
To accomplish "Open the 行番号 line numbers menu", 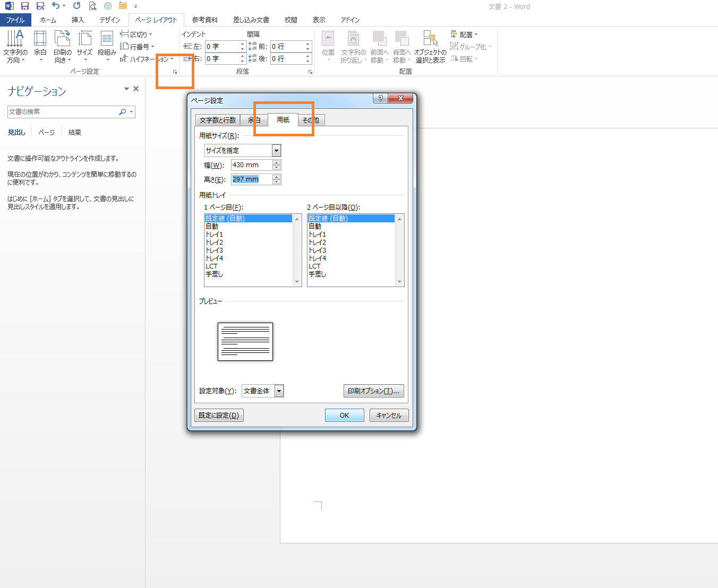I will click(138, 47).
